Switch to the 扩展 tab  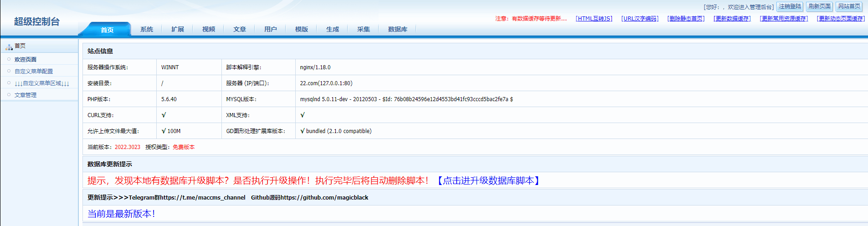[178, 29]
